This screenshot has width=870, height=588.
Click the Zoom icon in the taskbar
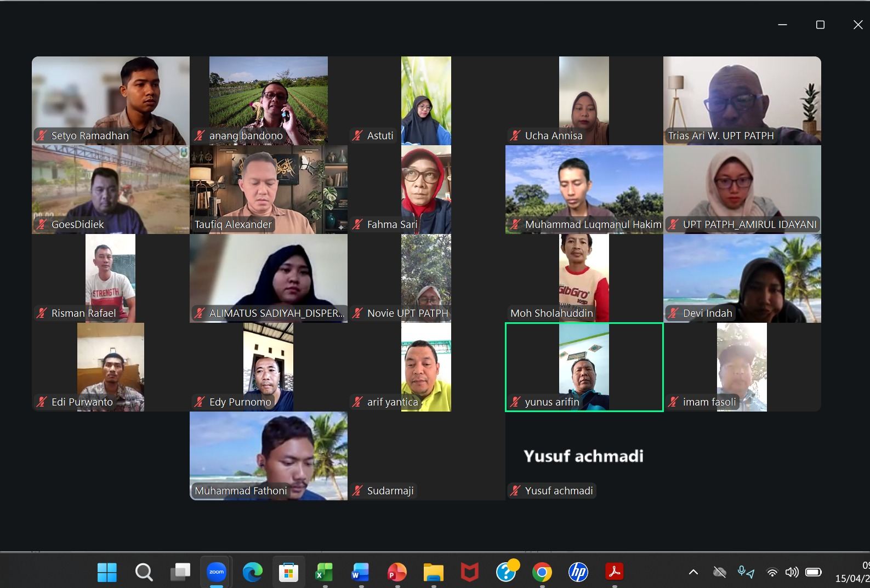pos(217,572)
